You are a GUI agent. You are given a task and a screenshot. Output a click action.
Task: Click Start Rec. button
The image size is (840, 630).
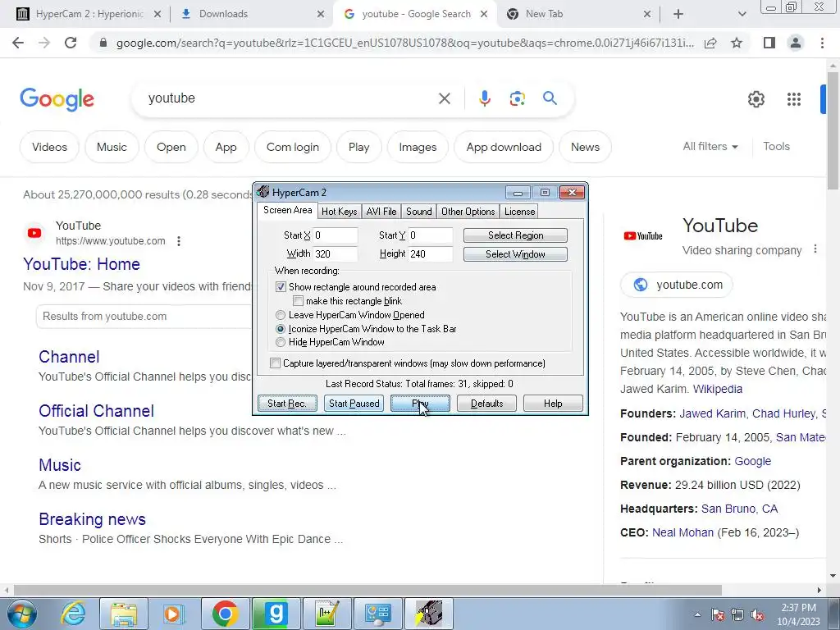coord(287,404)
